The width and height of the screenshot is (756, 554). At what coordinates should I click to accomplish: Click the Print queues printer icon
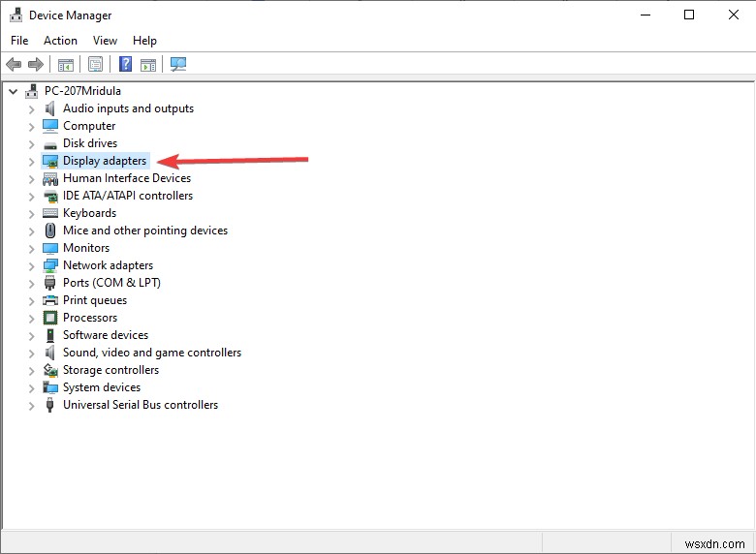pos(50,300)
